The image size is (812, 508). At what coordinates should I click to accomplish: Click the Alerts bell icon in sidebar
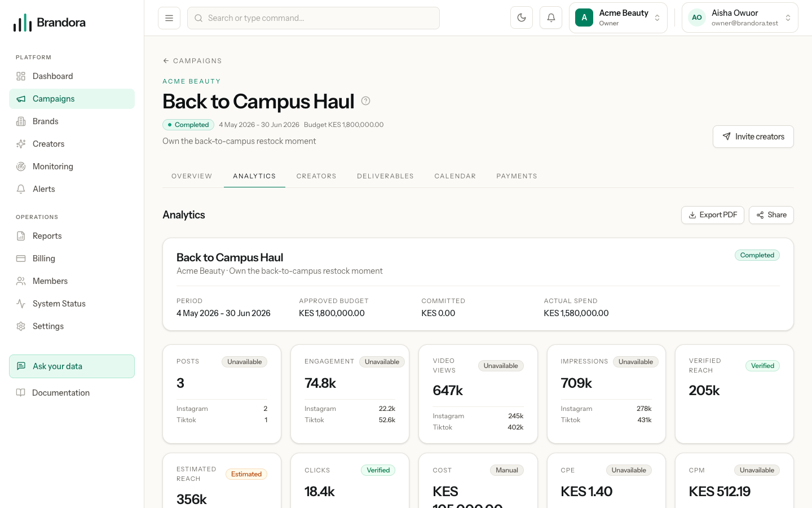coord(21,189)
